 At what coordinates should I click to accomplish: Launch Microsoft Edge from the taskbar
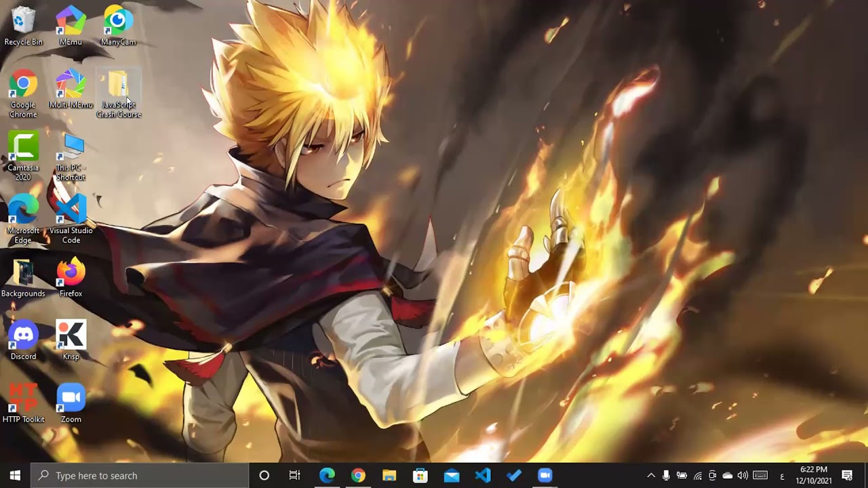pos(327,475)
